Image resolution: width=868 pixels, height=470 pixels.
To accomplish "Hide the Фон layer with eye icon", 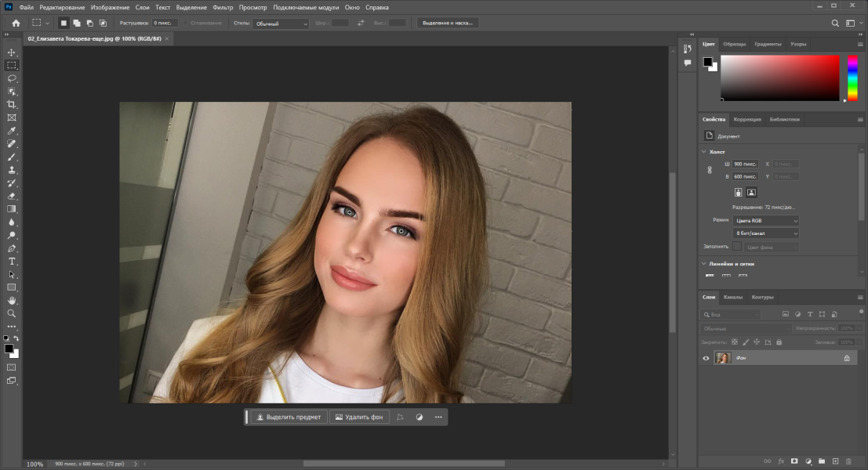I will [706, 358].
